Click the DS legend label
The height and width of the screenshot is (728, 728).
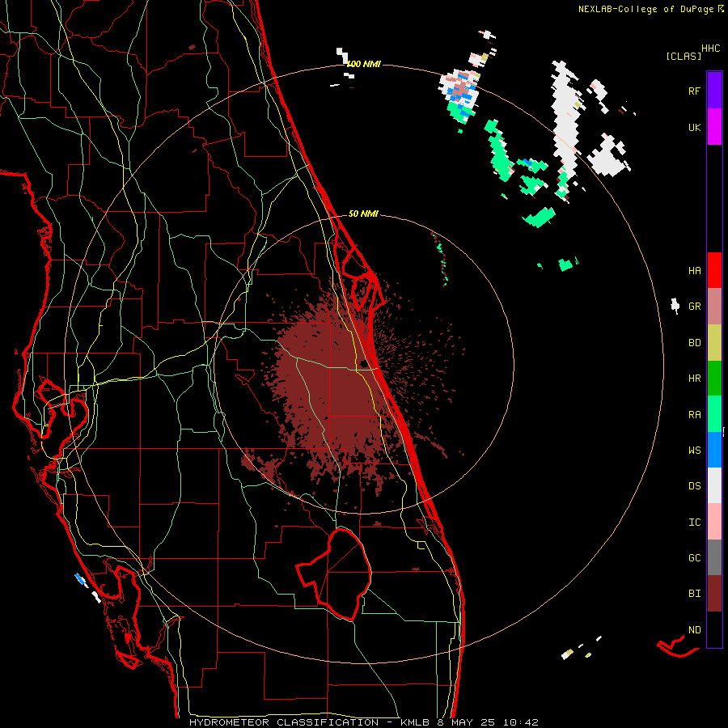click(694, 486)
